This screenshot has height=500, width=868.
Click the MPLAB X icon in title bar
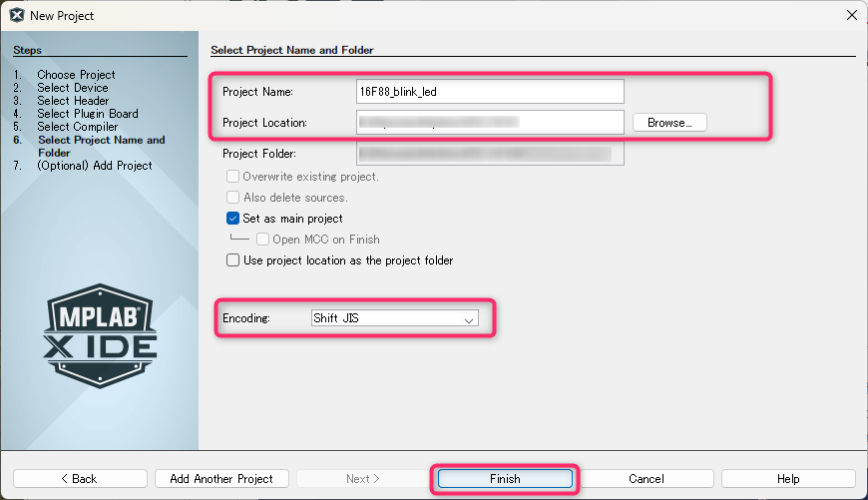[x=17, y=16]
